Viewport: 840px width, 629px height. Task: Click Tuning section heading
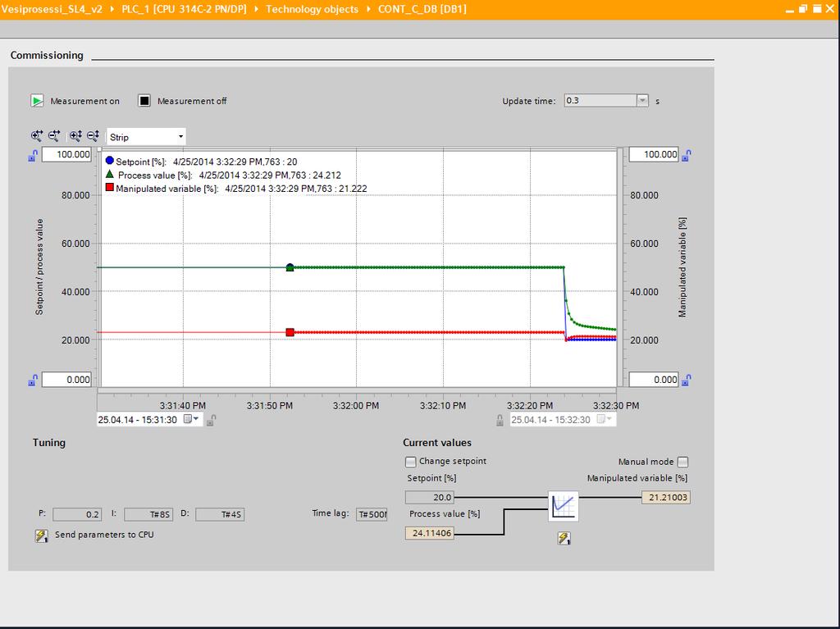[x=48, y=443]
